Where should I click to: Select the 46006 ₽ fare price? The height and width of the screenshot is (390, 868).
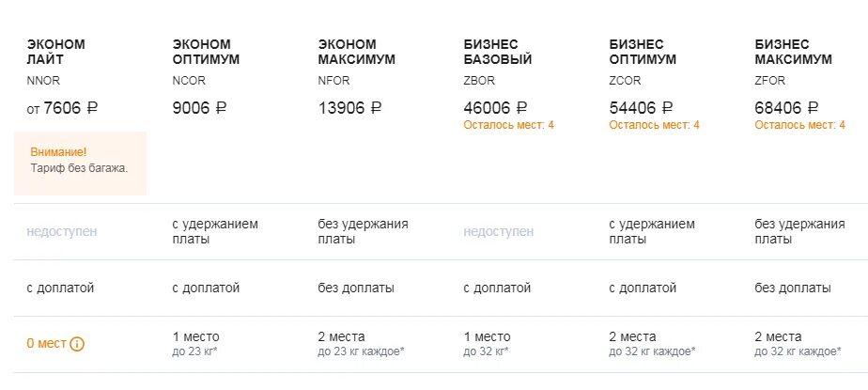tap(495, 107)
